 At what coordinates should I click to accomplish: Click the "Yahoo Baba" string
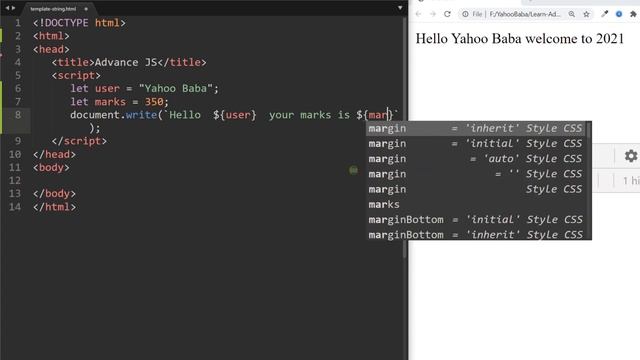coord(176,89)
